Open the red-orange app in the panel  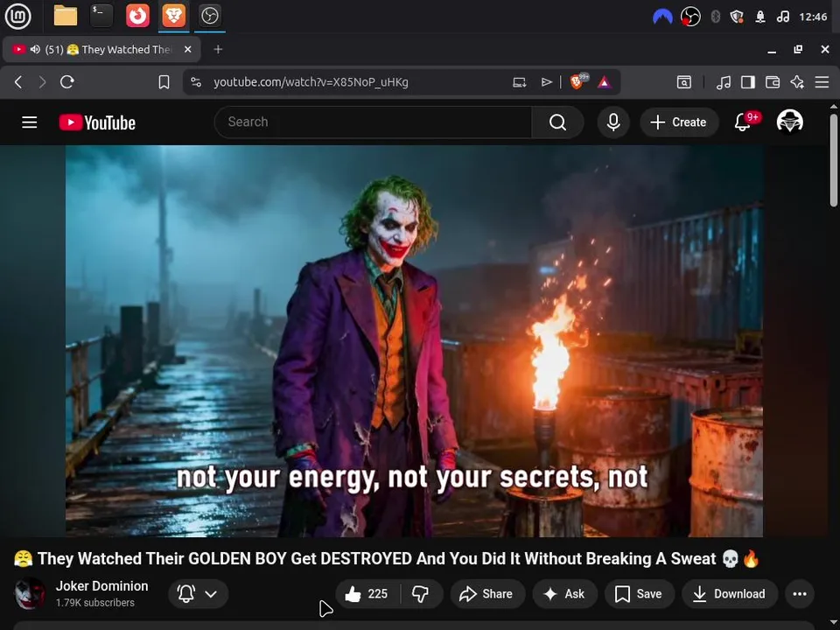[x=137, y=16]
